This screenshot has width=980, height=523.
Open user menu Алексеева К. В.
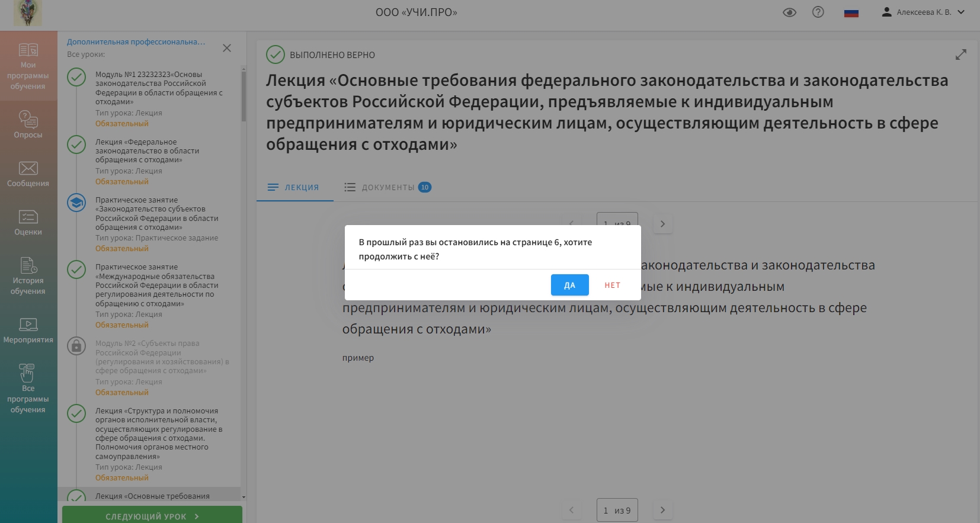coord(923,12)
